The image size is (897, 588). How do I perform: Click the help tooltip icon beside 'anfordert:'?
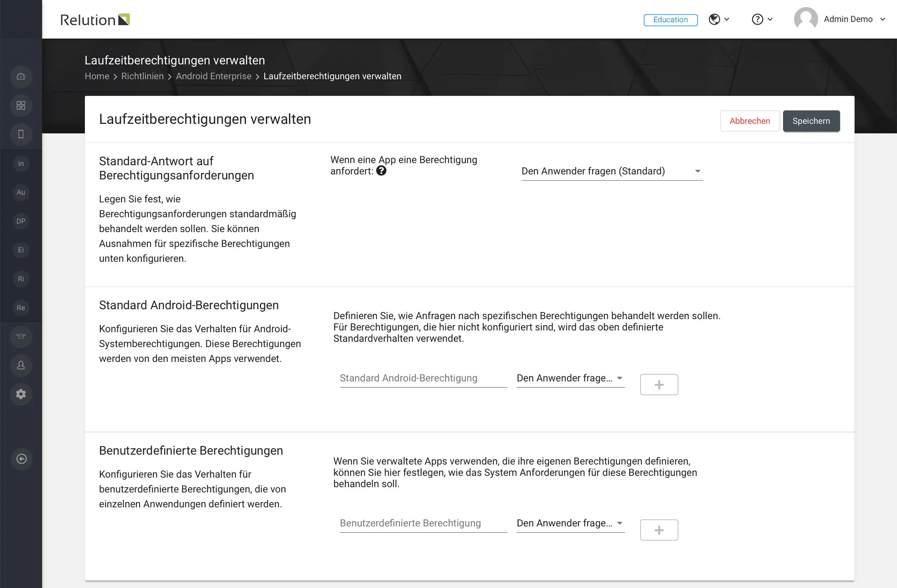coord(381,171)
